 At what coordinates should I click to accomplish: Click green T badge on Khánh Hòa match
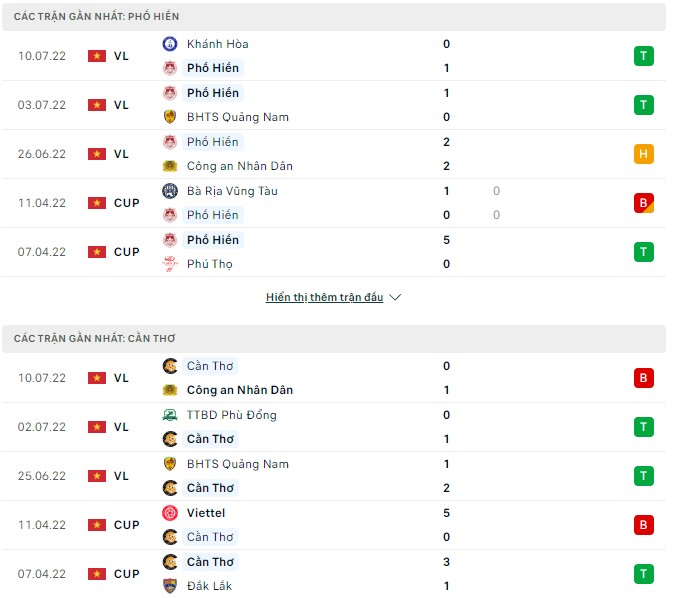[x=643, y=56]
